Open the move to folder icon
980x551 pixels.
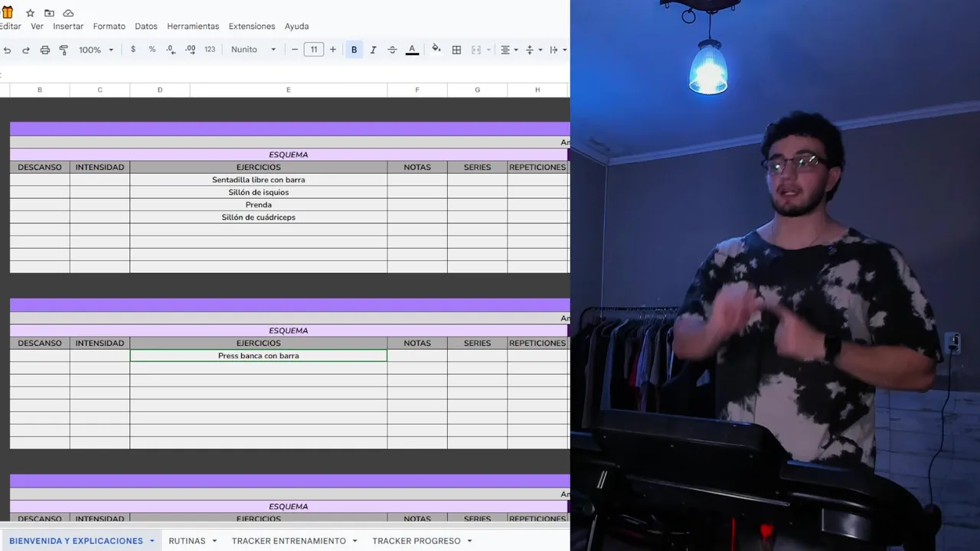click(49, 13)
